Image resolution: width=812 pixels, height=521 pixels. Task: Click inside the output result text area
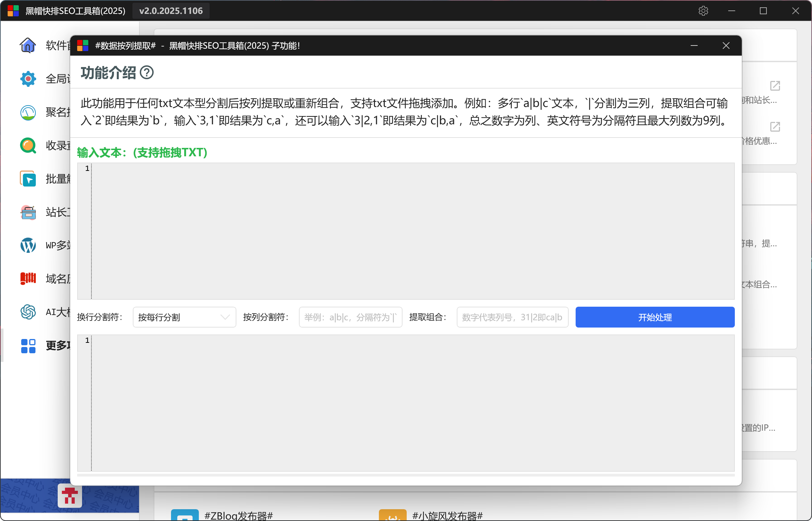click(412, 403)
